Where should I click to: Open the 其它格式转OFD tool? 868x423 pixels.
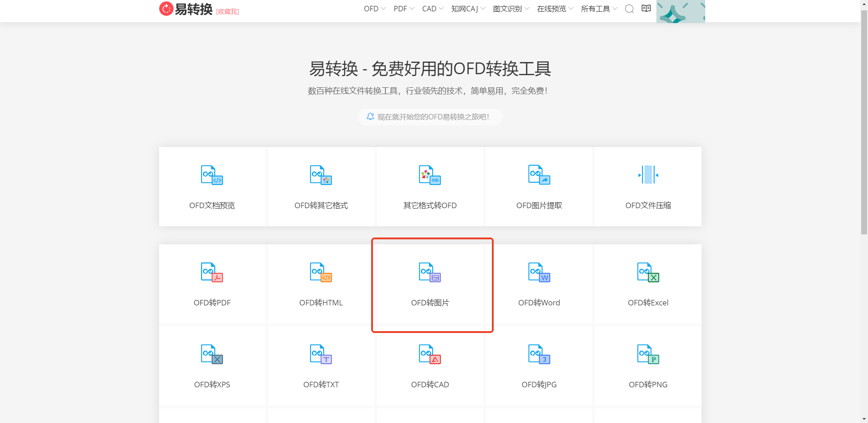[x=430, y=186]
